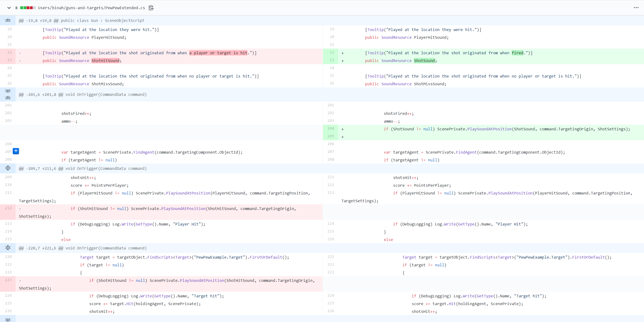Copy the PewPewExtended.cs file path

pos(151,8)
